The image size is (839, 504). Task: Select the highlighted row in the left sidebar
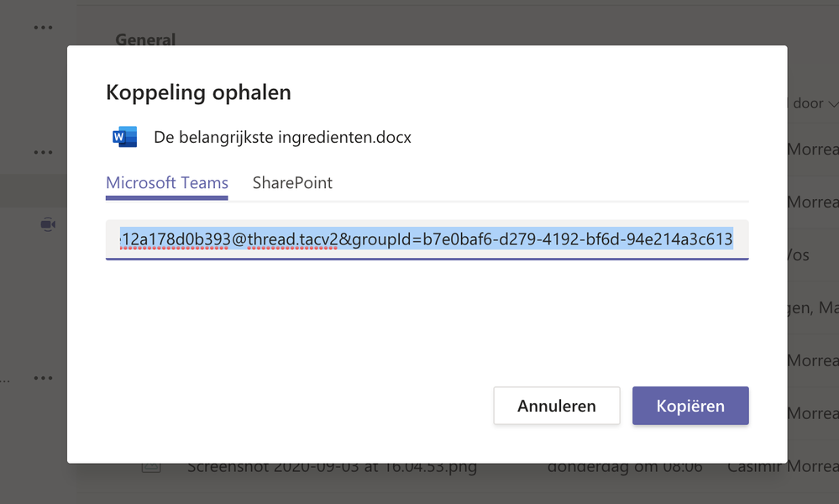[x=34, y=190]
